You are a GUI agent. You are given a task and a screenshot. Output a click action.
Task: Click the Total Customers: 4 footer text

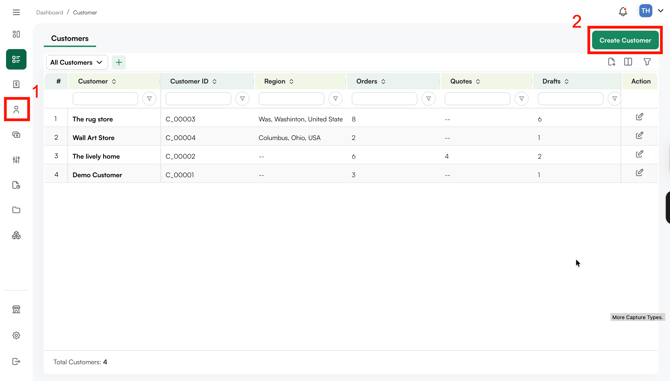(x=80, y=362)
